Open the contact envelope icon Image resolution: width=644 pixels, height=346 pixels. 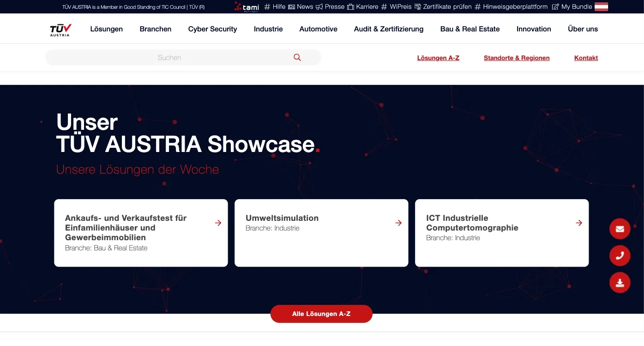click(620, 229)
